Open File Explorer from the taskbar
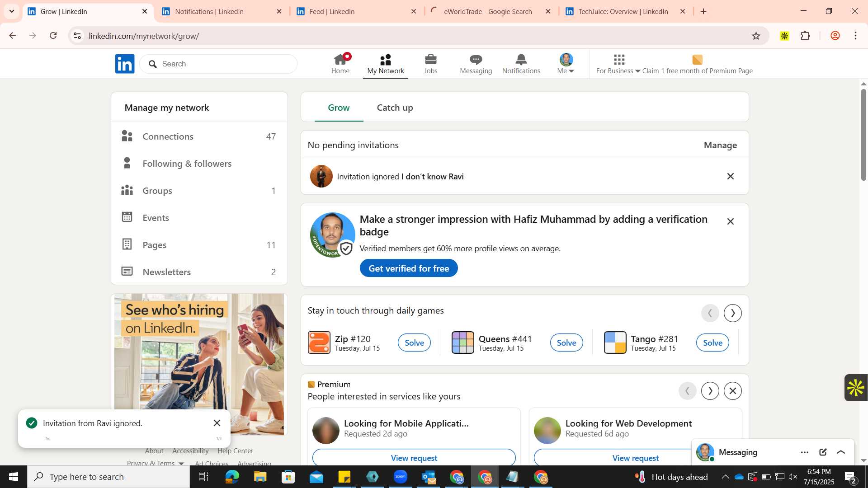Viewport: 868px width, 488px height. (x=260, y=477)
